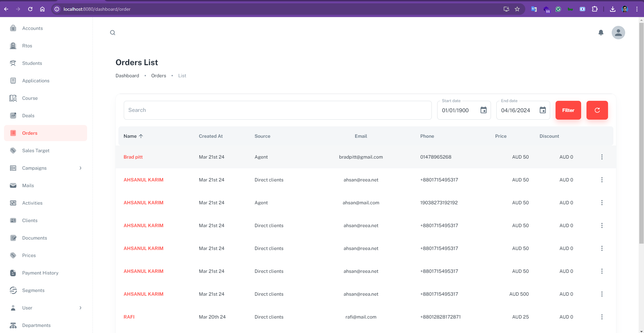The height and width of the screenshot is (333, 644).
Task: Open the Start date calendar picker
Action: tap(483, 110)
